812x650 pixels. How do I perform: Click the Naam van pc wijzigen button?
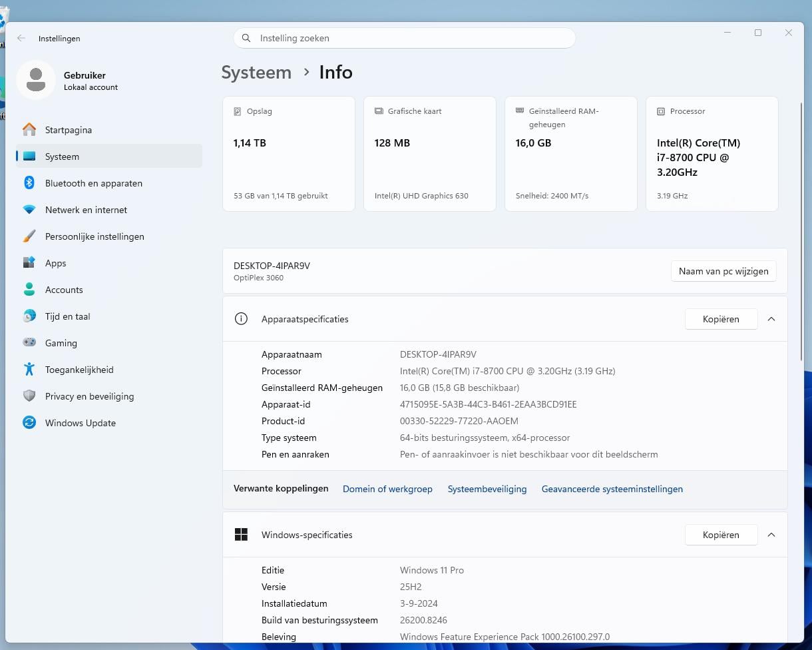point(723,271)
